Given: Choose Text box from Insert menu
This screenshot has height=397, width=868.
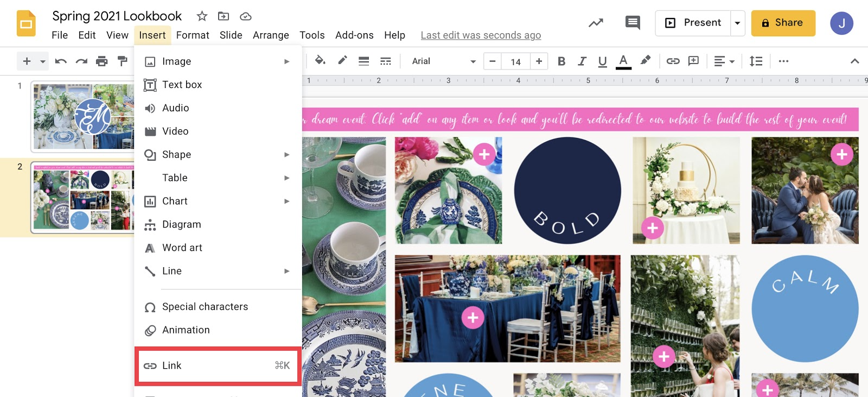Looking at the screenshot, I should pyautogui.click(x=218, y=85).
